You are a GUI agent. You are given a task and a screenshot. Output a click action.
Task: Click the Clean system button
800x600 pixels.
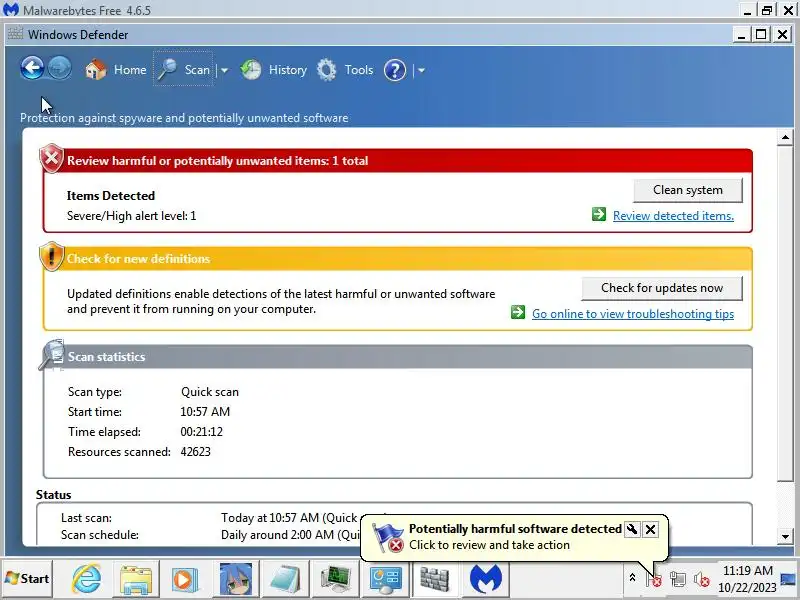coord(688,190)
